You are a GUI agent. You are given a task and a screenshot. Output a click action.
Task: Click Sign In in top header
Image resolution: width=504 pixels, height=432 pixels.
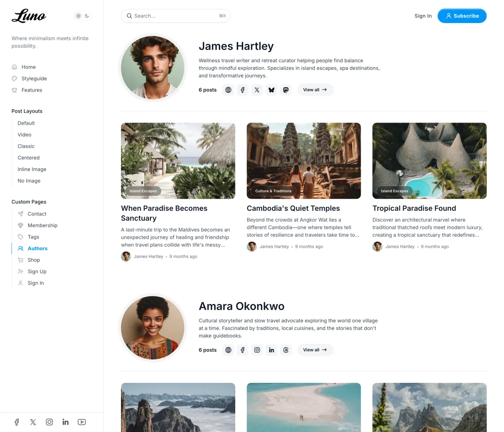click(423, 16)
